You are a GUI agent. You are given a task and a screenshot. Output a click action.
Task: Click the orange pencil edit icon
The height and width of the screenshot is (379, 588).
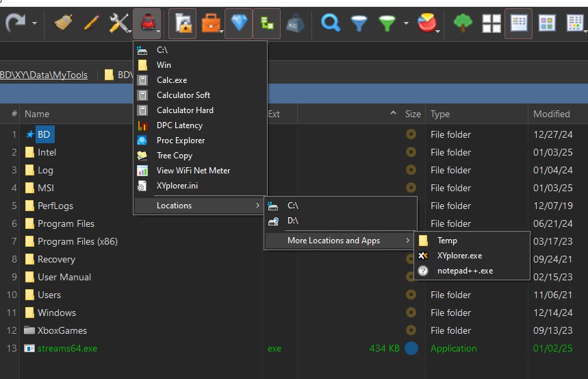tap(91, 24)
